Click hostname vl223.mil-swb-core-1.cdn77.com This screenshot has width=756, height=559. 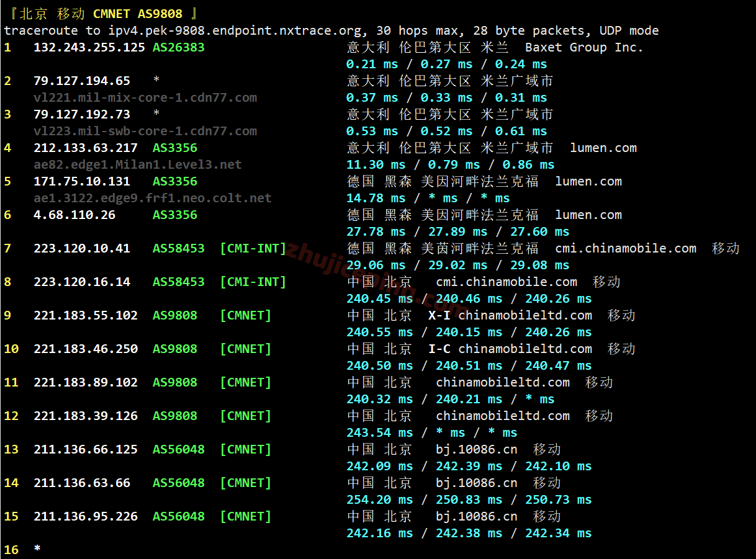click(x=145, y=131)
